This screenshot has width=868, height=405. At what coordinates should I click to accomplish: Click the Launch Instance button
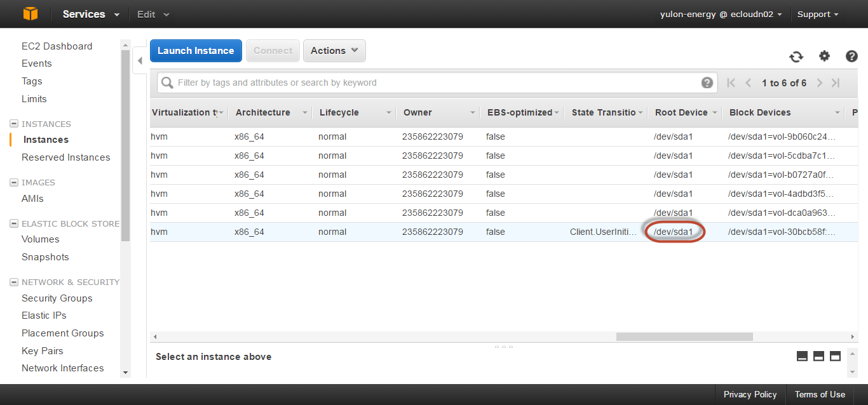196,51
